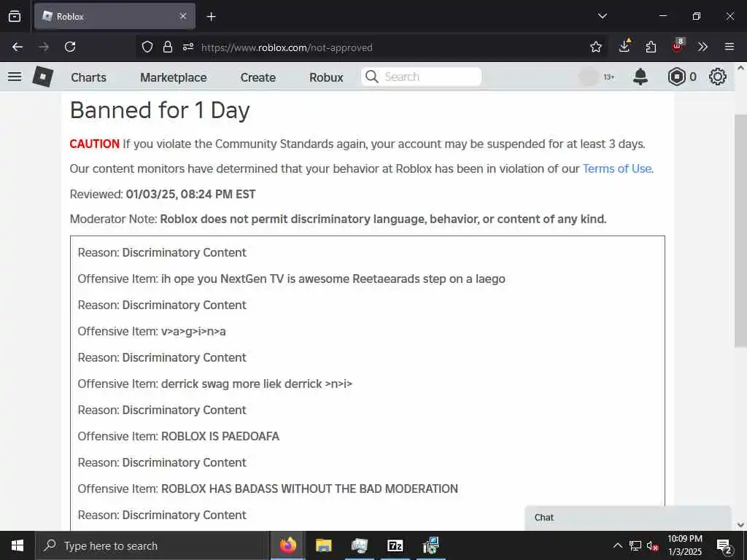Click the Windows taskbar search box
Image resolution: width=747 pixels, height=560 pixels.
[x=152, y=545]
